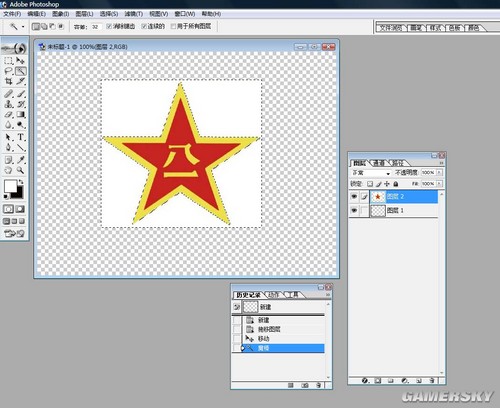Open the 文件(F) menu
The image size is (500, 408).
tap(12, 14)
